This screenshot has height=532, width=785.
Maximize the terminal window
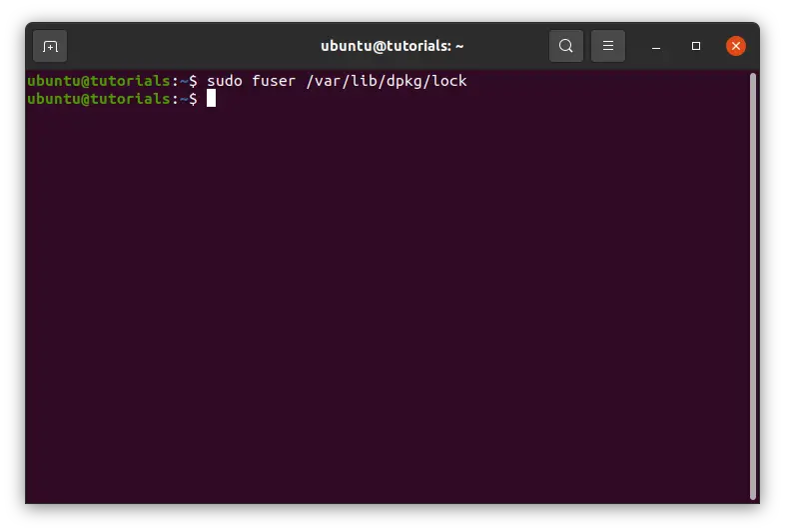(696, 46)
